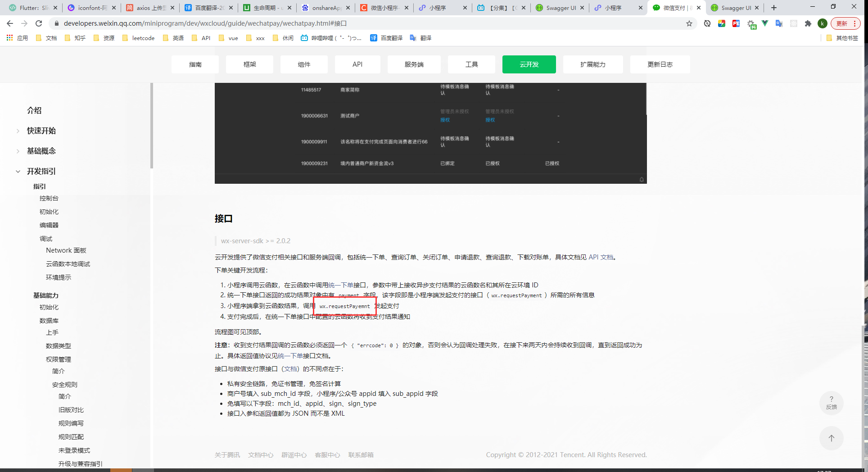
Task: Click the back-to-top arrow button
Action: click(x=832, y=438)
